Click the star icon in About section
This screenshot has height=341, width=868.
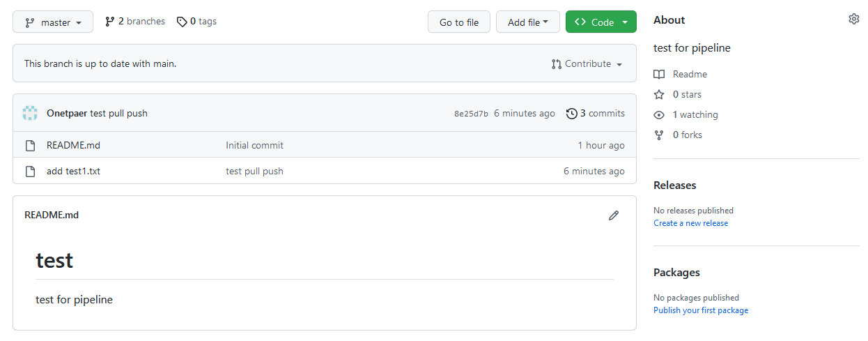(x=659, y=94)
